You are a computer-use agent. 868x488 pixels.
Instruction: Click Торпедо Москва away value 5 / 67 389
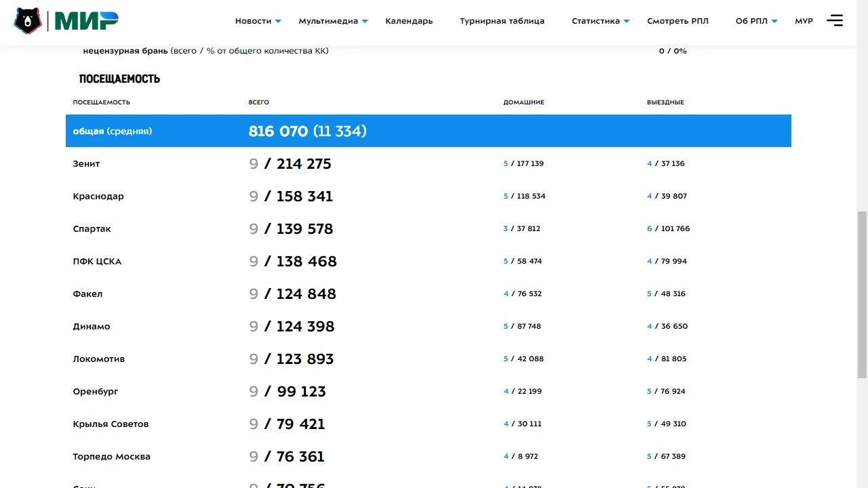(667, 456)
